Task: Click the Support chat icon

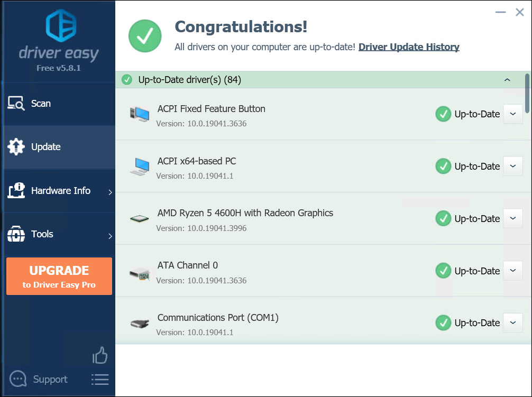Action: [17, 378]
